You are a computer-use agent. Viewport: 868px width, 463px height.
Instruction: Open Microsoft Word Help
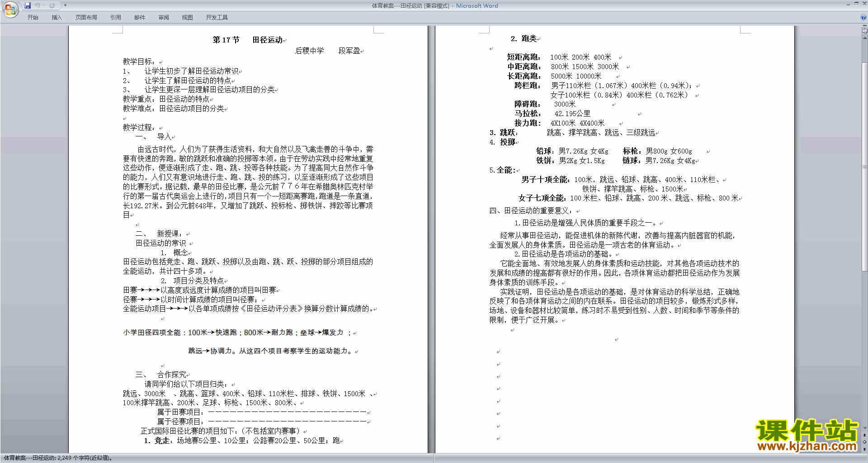pyautogui.click(x=863, y=17)
